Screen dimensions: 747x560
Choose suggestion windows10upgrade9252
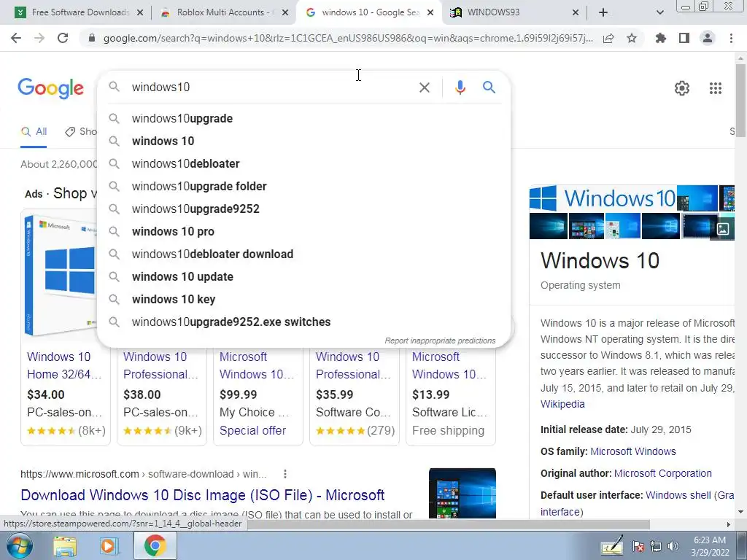pyautogui.click(x=303, y=209)
